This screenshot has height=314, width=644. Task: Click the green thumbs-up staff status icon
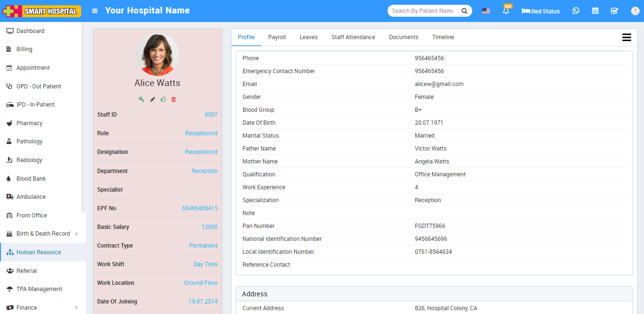pyautogui.click(x=163, y=99)
